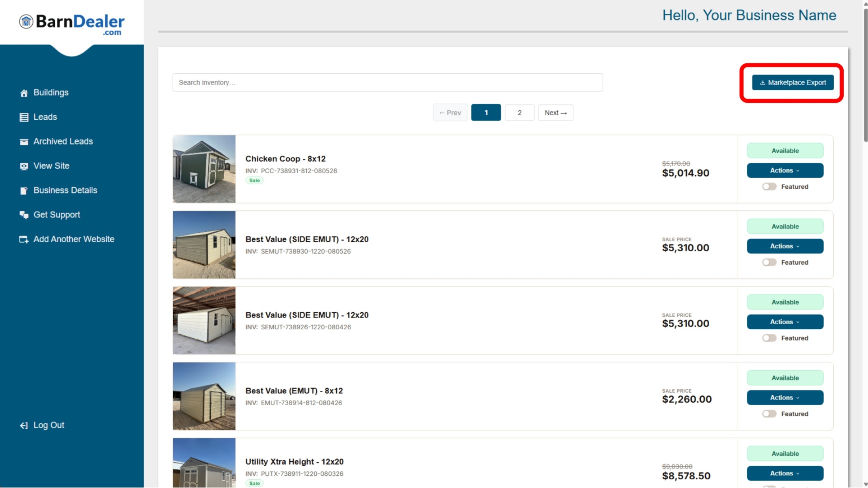Click the Sale badge on Chicken Coop
Image resolution: width=868 pixels, height=488 pixels.
(255, 180)
